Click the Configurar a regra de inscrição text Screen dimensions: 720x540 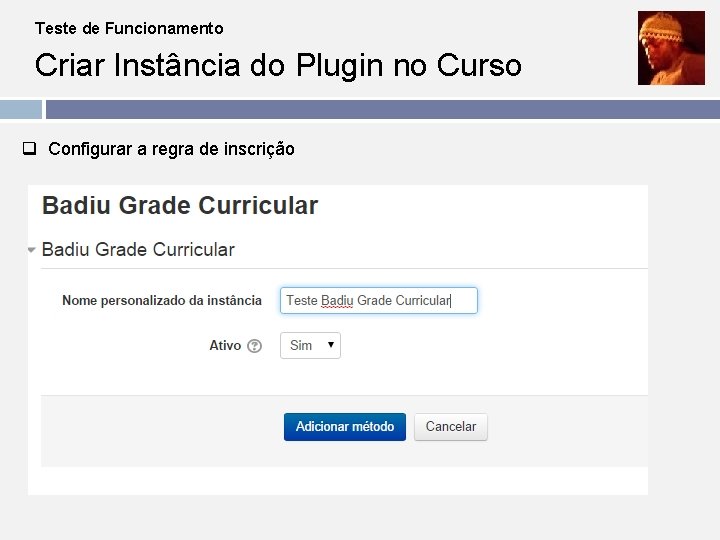point(171,149)
